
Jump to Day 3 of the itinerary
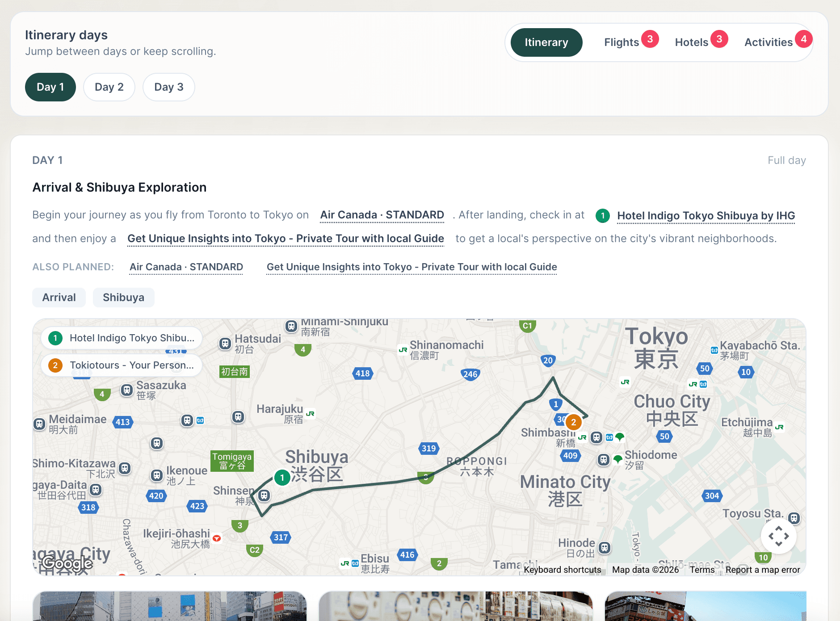click(168, 87)
